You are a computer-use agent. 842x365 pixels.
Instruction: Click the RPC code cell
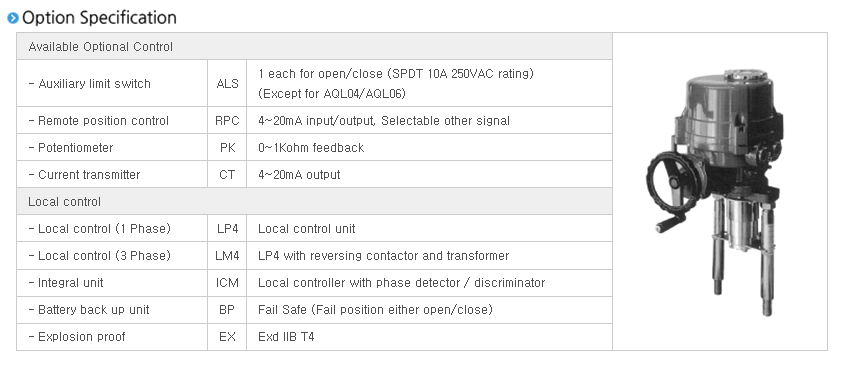[227, 121]
